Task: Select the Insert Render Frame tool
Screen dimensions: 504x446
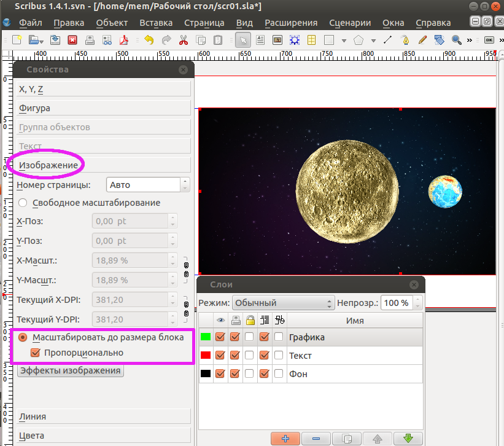Action: pos(295,40)
